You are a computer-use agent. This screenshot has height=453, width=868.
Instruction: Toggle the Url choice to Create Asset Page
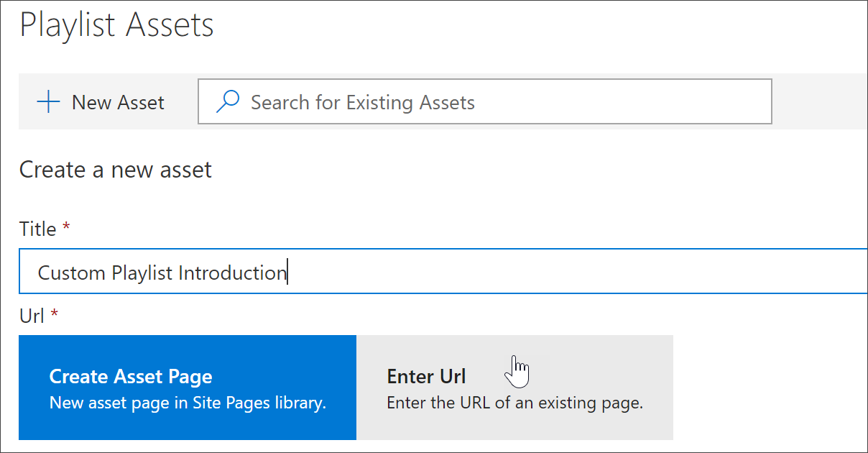[187, 387]
